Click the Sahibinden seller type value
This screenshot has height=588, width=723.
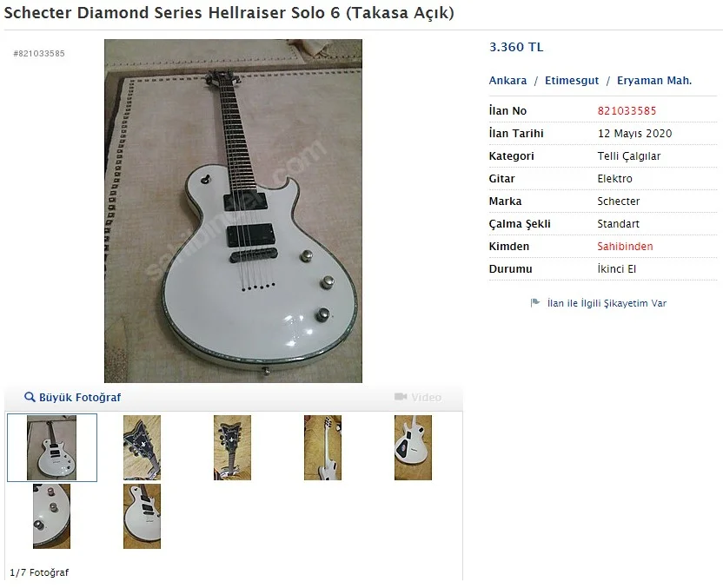point(625,246)
